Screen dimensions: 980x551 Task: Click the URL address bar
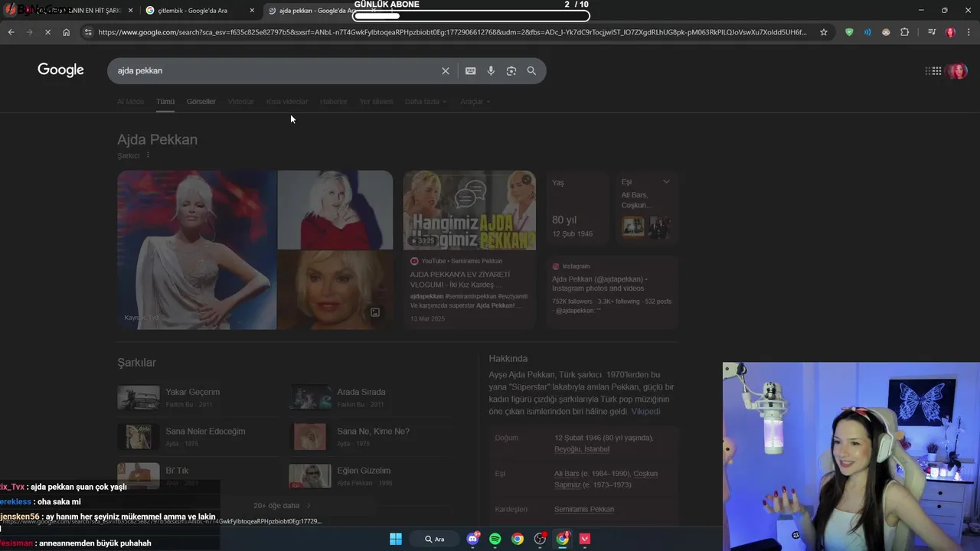[x=452, y=32]
